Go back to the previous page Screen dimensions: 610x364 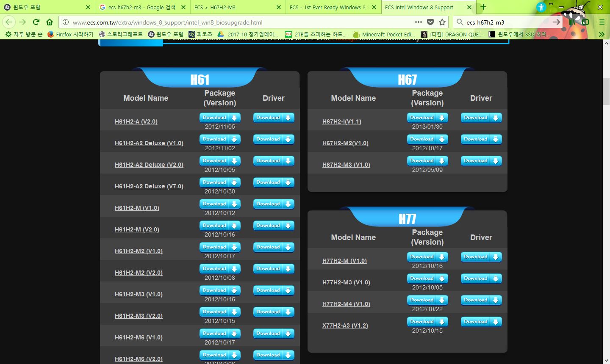(x=9, y=22)
